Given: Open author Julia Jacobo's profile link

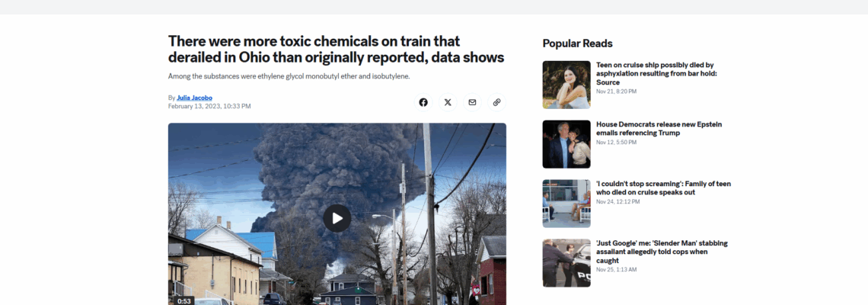Looking at the screenshot, I should [x=194, y=98].
